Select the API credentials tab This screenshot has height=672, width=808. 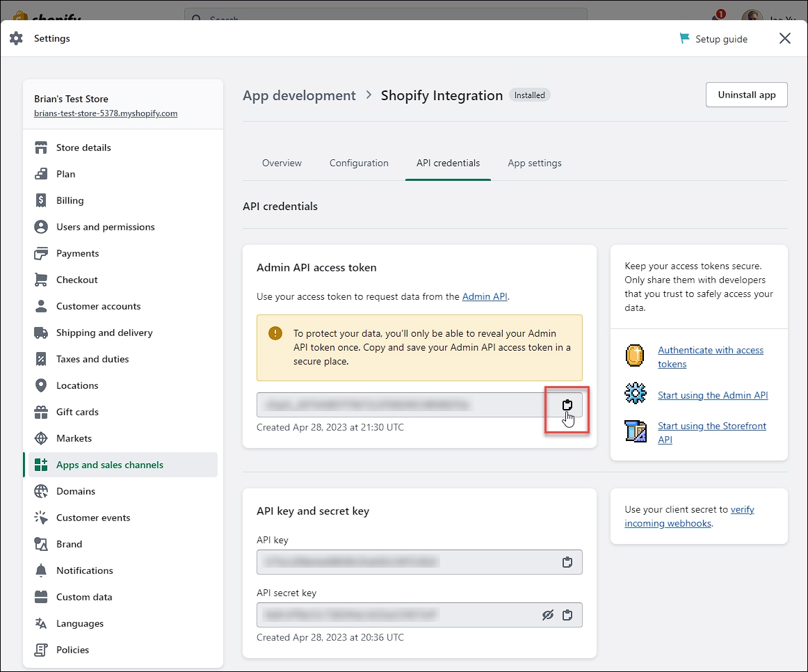coord(448,163)
